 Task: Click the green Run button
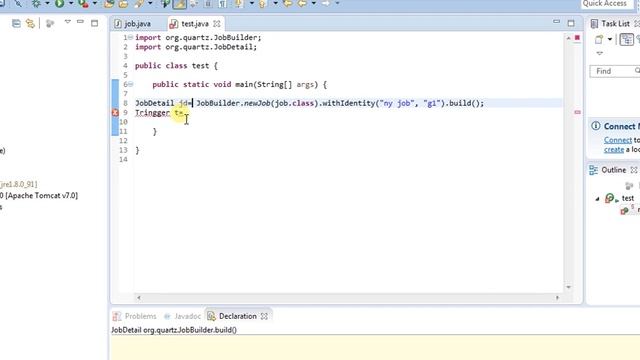60,4
